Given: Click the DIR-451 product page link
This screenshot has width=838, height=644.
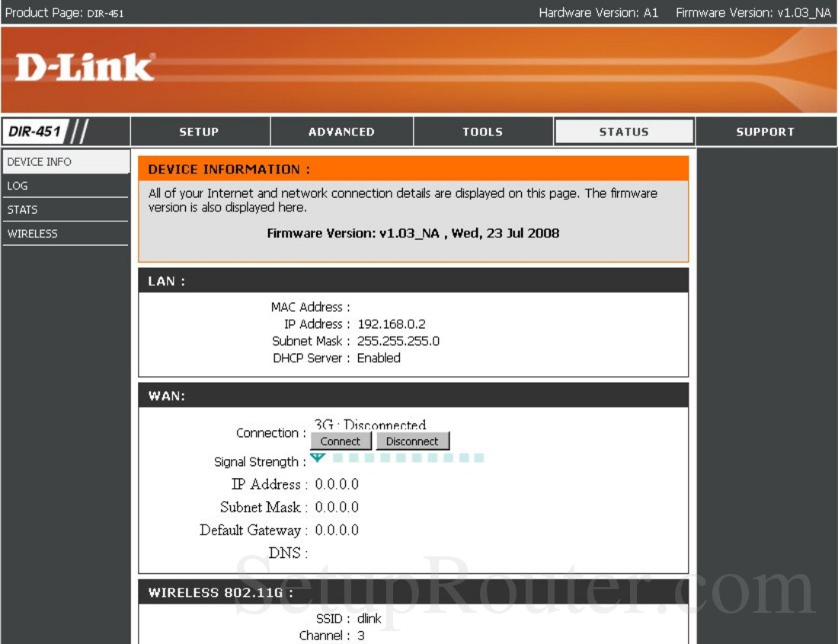Looking at the screenshot, I should coord(105,14).
